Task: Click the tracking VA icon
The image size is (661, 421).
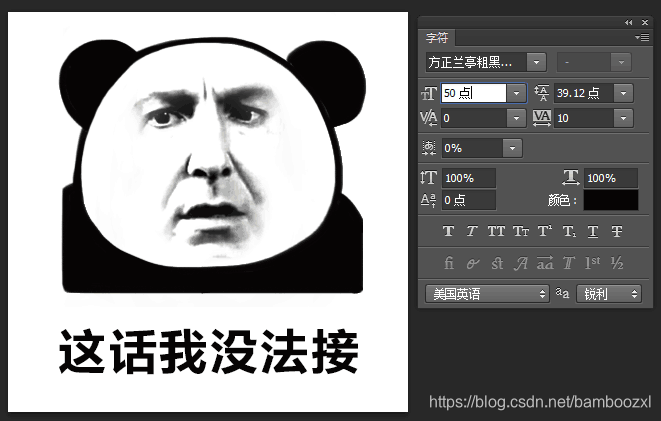Action: [x=542, y=118]
